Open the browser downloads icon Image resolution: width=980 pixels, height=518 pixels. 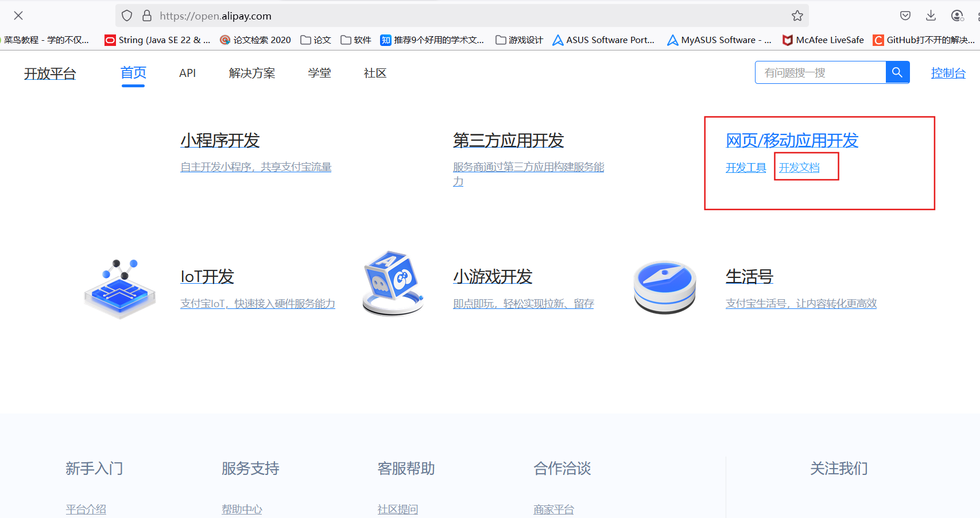[x=931, y=16]
